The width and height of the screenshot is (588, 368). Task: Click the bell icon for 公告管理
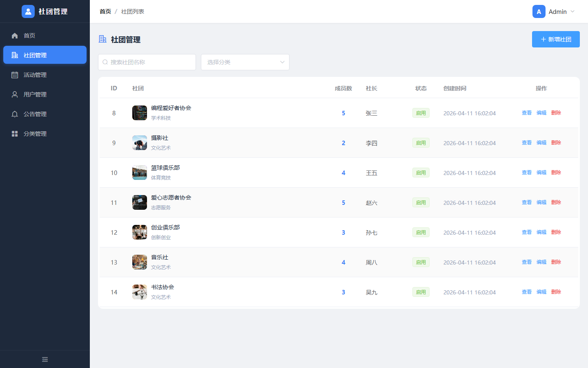click(x=15, y=114)
